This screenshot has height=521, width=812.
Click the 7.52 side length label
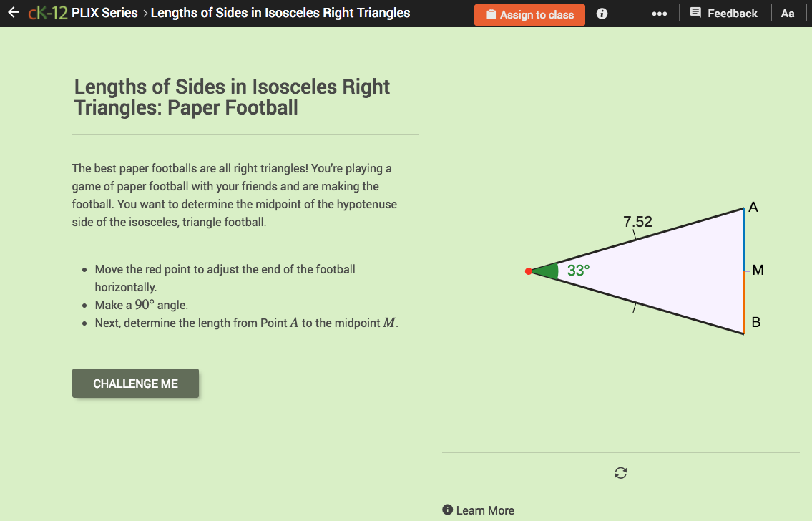click(637, 222)
